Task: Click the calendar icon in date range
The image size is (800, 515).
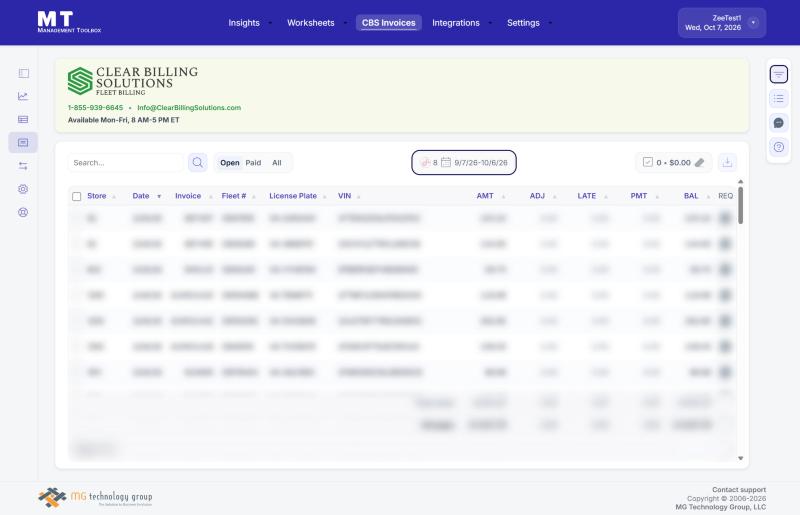Action: [x=445, y=162]
